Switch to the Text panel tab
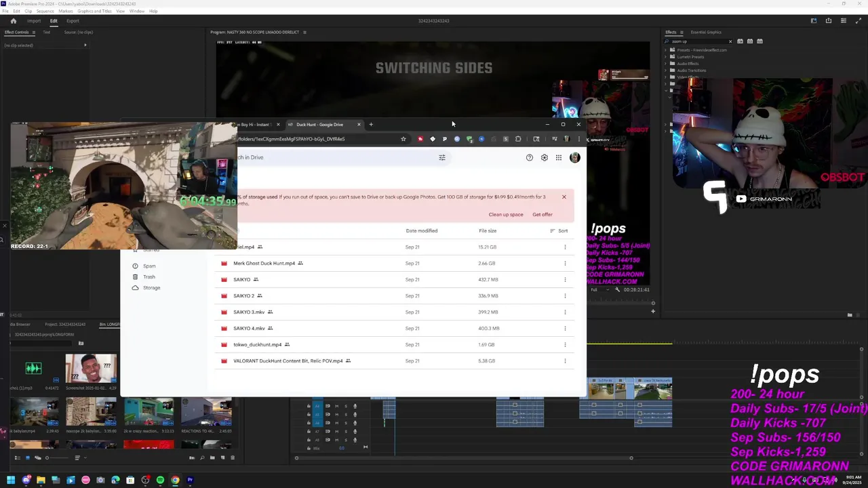868x488 pixels. click(47, 32)
